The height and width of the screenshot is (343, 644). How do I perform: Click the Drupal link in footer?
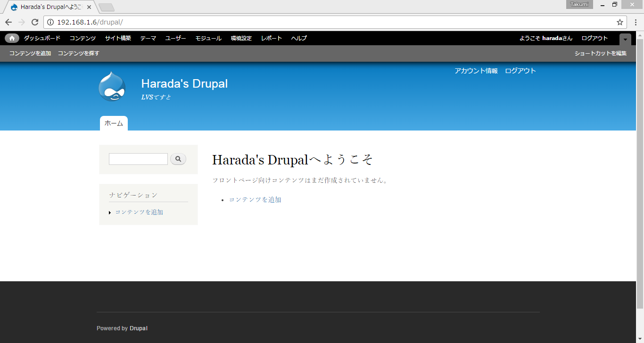[x=139, y=328]
